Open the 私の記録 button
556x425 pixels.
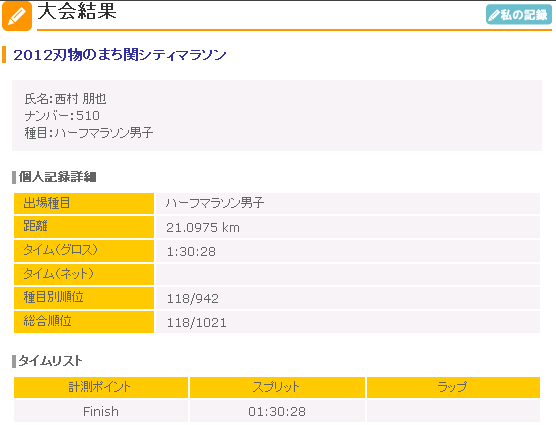(519, 15)
